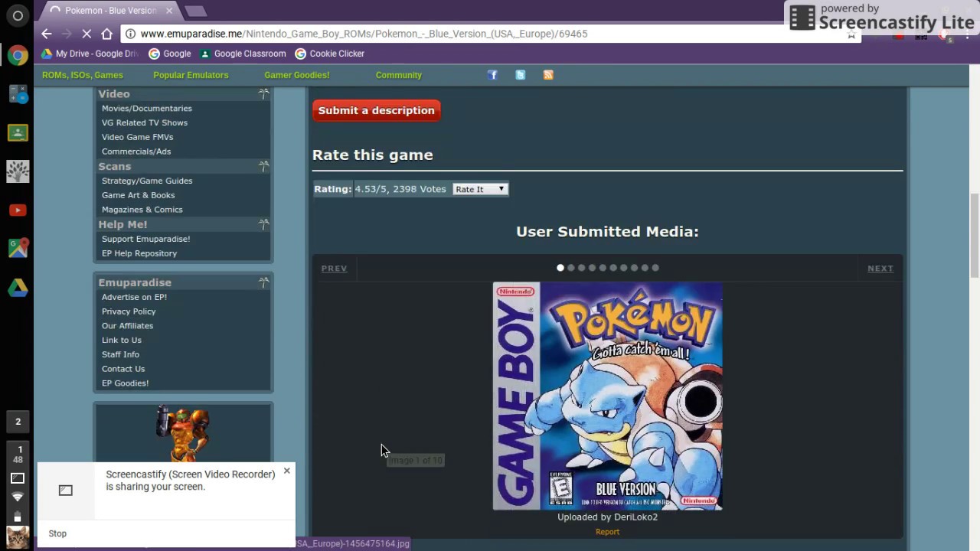Open the My Drive bookmark
Viewport: 980px width, 551px height.
click(90, 54)
